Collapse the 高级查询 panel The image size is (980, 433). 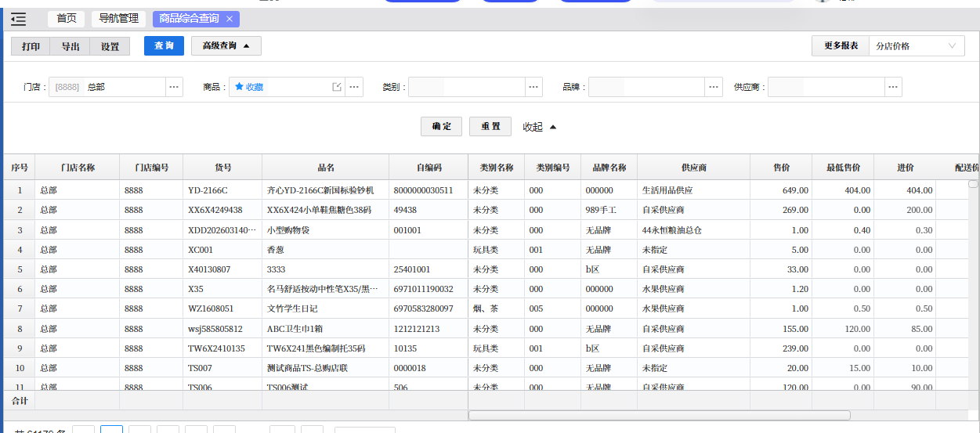(226, 45)
